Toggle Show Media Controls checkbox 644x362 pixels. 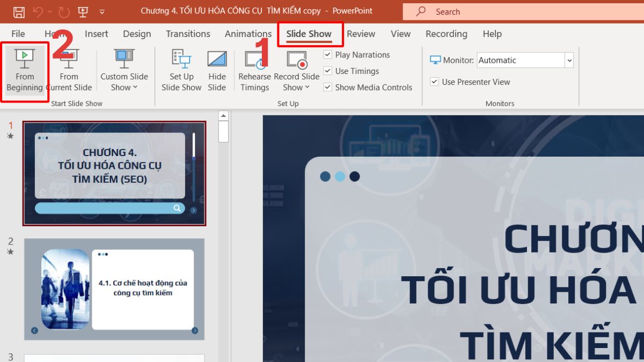327,87
